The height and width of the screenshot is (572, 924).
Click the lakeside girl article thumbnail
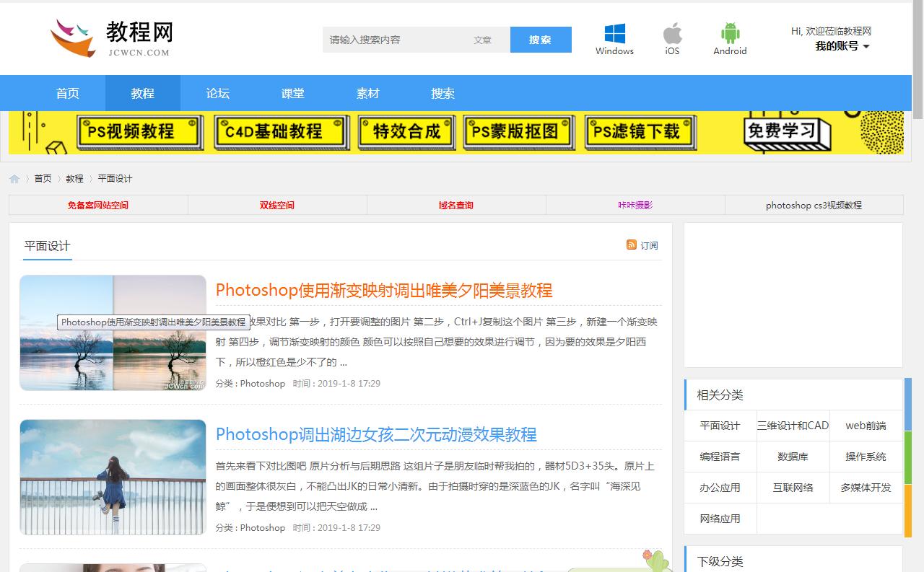pyautogui.click(x=113, y=477)
